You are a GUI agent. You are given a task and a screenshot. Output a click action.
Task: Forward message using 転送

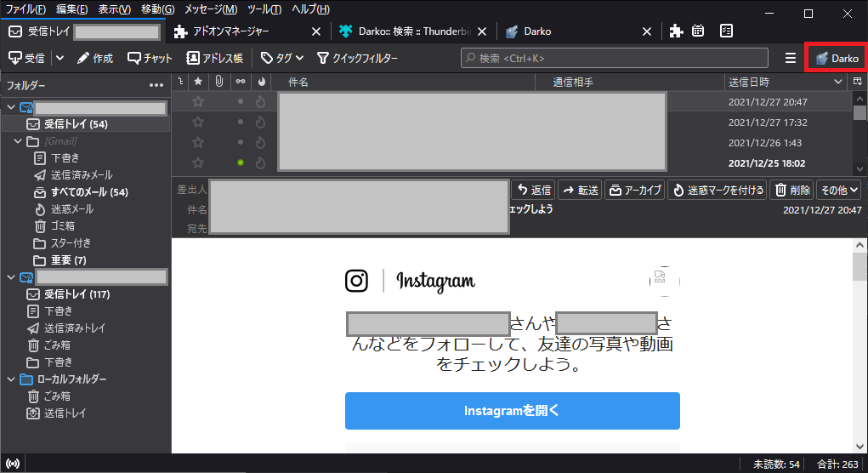pos(580,190)
